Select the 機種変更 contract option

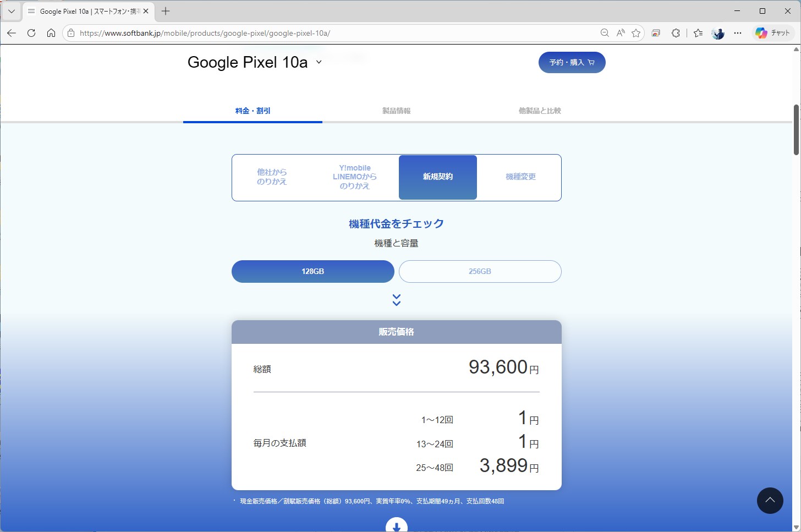pos(519,177)
